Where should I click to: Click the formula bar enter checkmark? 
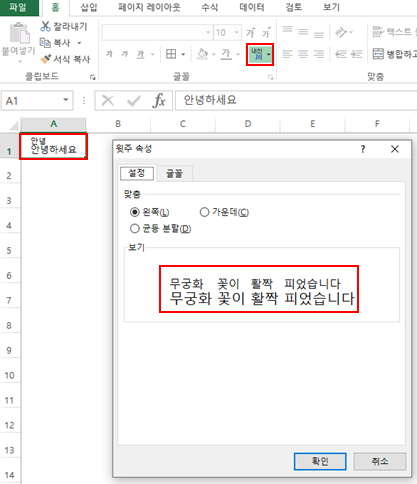click(133, 100)
